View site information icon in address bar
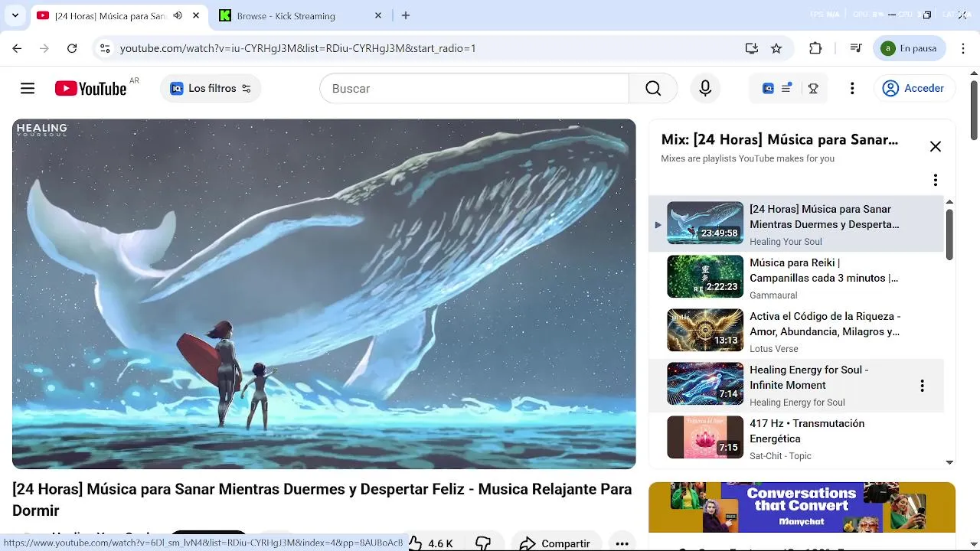The width and height of the screenshot is (980, 551). click(105, 48)
